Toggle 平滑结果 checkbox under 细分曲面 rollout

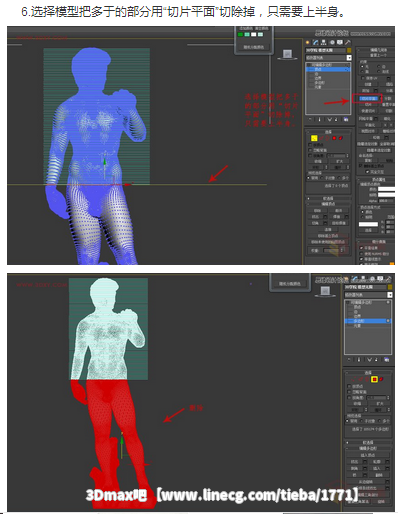point(361,248)
